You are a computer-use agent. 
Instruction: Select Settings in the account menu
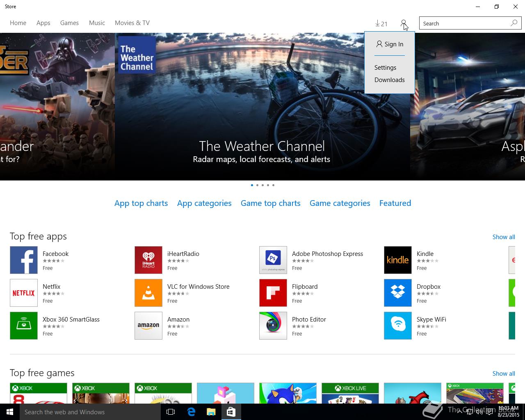coord(385,68)
